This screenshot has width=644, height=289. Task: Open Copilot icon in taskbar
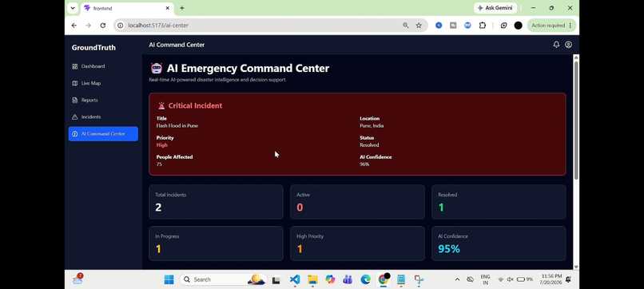[x=330, y=279]
